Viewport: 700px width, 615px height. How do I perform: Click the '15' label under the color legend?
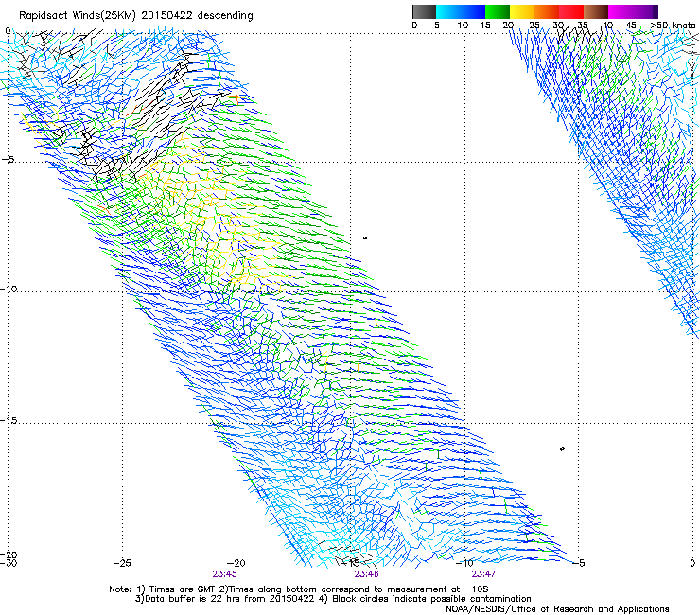click(485, 26)
